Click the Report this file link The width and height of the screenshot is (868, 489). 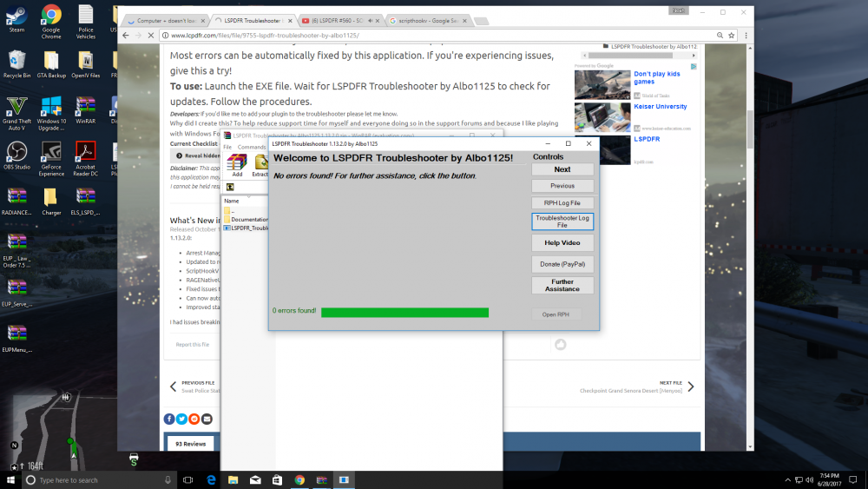tap(192, 345)
